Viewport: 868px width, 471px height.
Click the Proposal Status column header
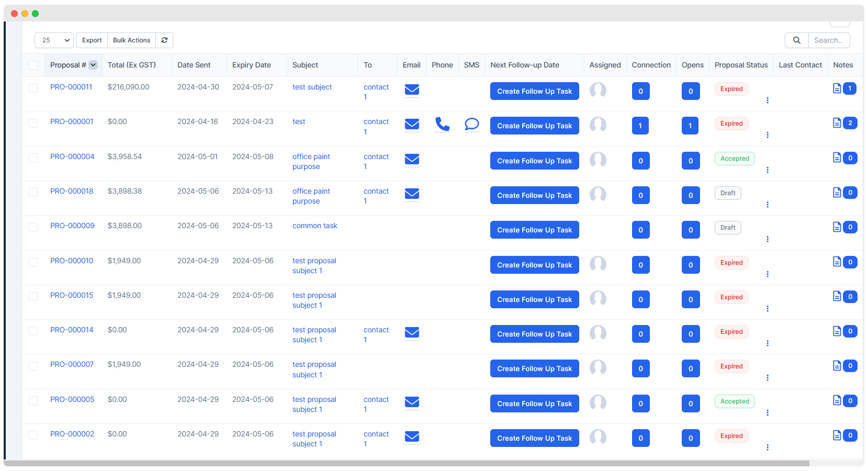point(741,65)
